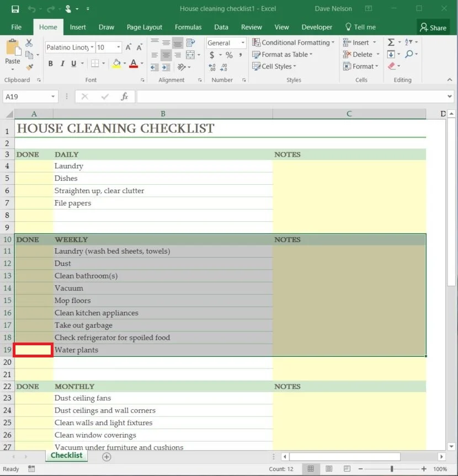Apply red font color
The width and height of the screenshot is (458, 476).
[134, 63]
